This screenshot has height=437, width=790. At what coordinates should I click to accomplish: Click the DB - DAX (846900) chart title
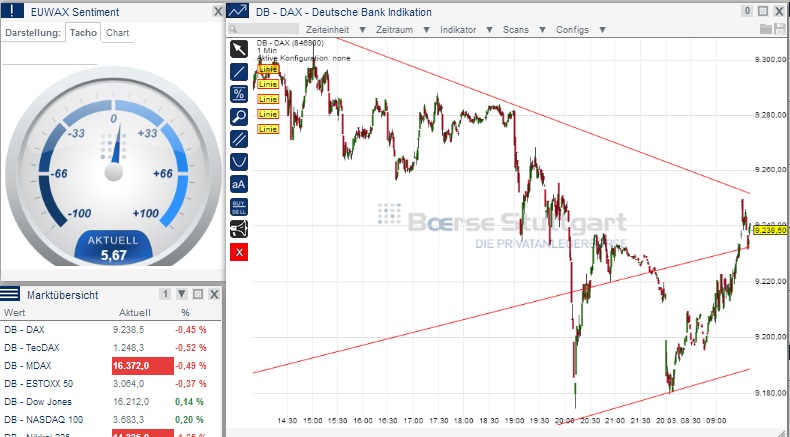pos(290,43)
